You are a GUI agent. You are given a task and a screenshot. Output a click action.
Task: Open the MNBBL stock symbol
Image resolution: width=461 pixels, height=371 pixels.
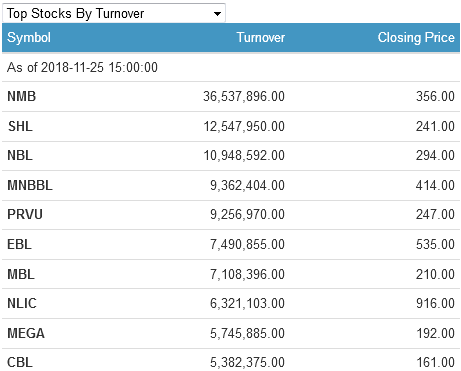pos(30,185)
